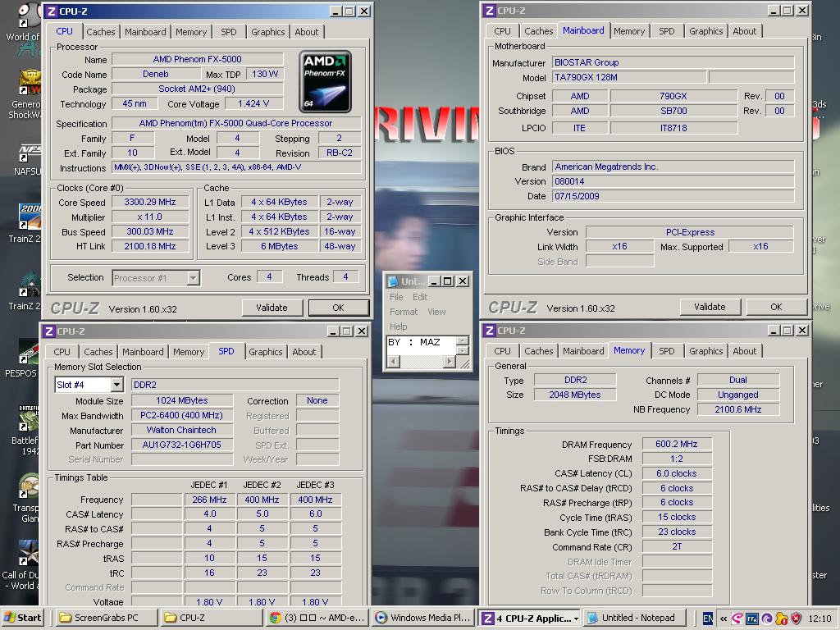Open Graphics tab in SPD window
Viewport: 840px width, 630px height.
pos(265,352)
